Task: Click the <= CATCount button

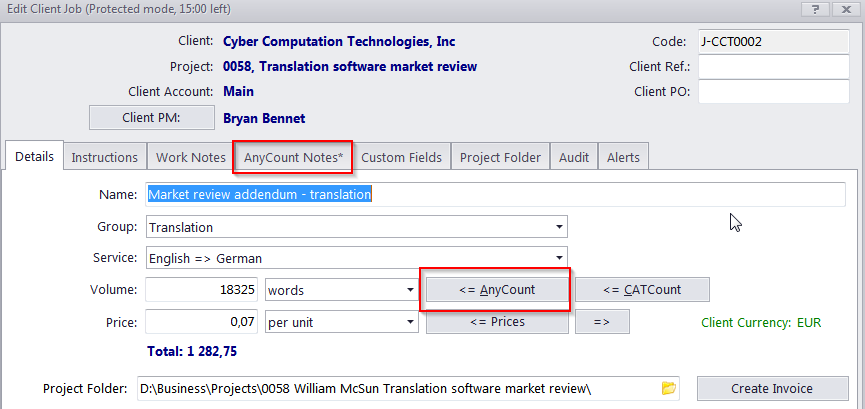Action: pyautogui.click(x=642, y=290)
